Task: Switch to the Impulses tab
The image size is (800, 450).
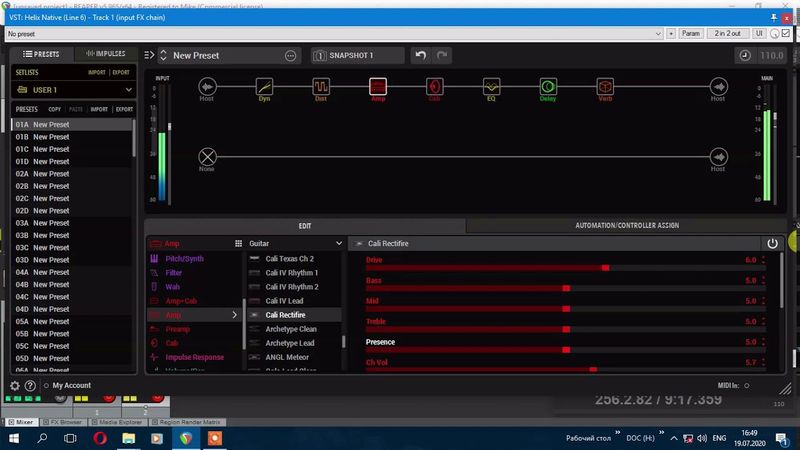Action: [x=106, y=54]
